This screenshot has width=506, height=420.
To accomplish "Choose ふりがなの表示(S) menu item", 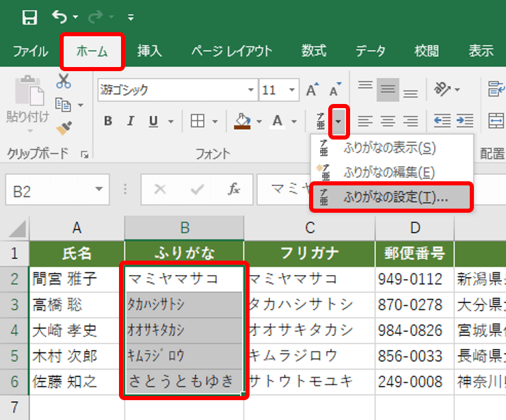I will pos(392,148).
